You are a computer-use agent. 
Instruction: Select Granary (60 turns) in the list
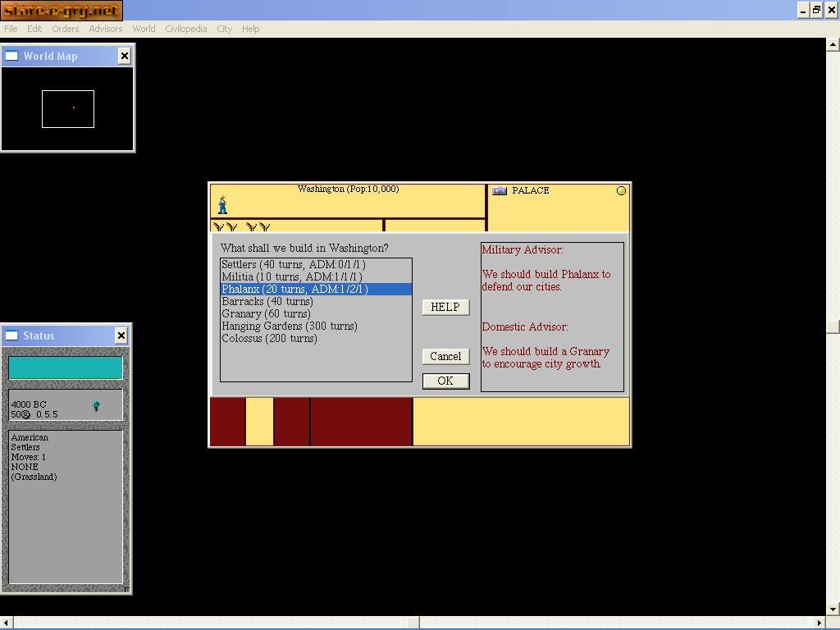[316, 314]
